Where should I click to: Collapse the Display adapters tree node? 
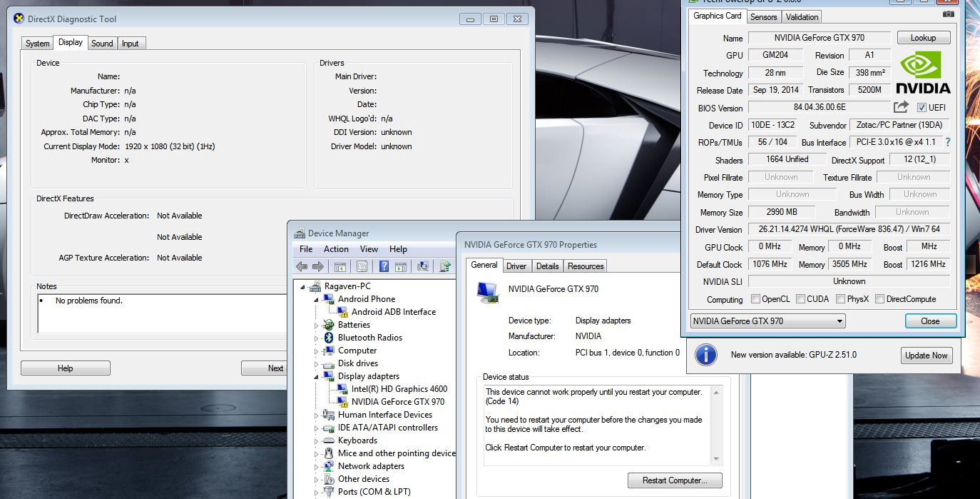click(317, 376)
